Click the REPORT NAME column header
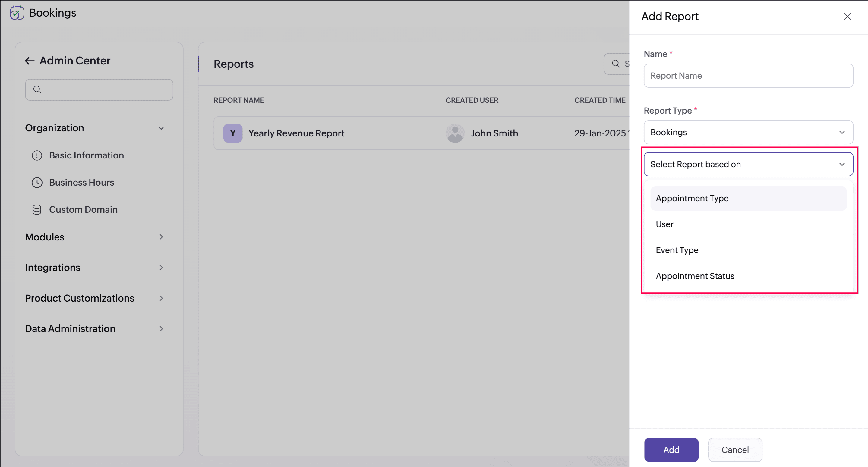868x467 pixels. 239,100
